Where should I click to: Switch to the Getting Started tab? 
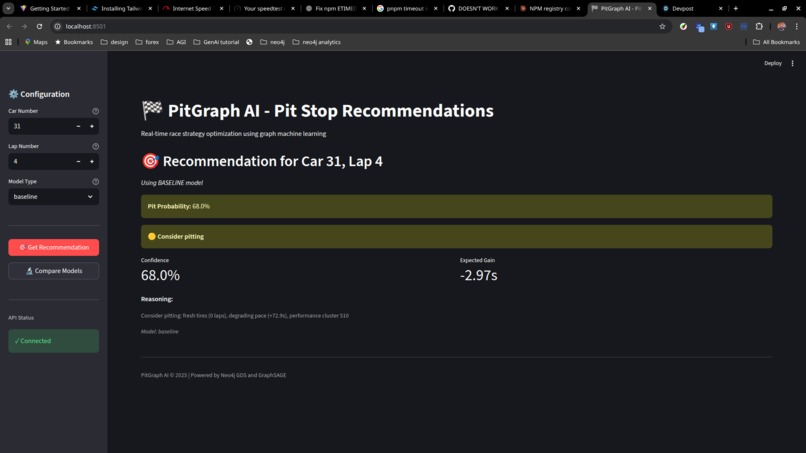coord(50,9)
